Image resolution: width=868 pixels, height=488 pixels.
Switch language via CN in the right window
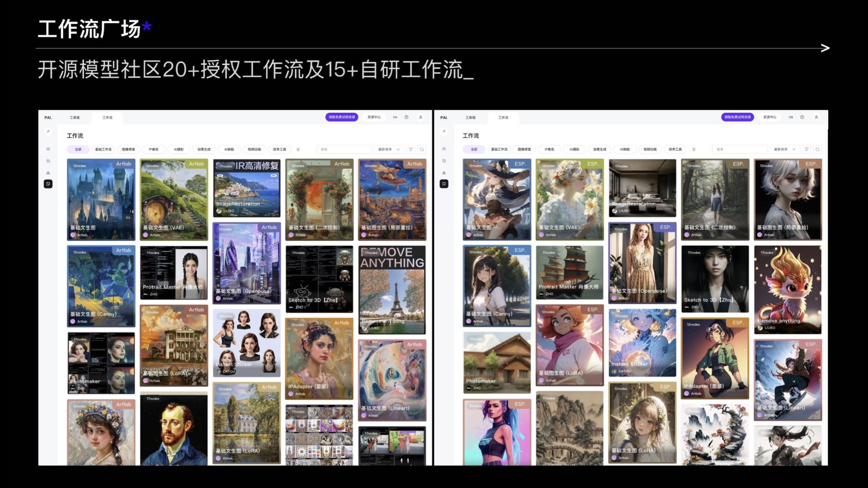791,117
